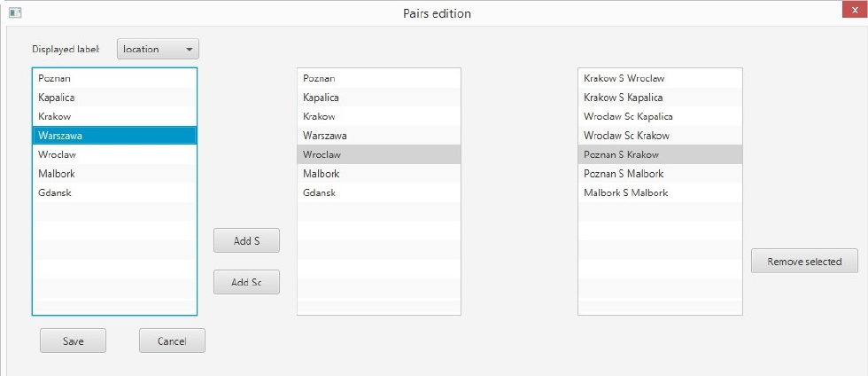Image resolution: width=868 pixels, height=376 pixels.
Task: Click the Add Sc button
Action: [x=246, y=282]
